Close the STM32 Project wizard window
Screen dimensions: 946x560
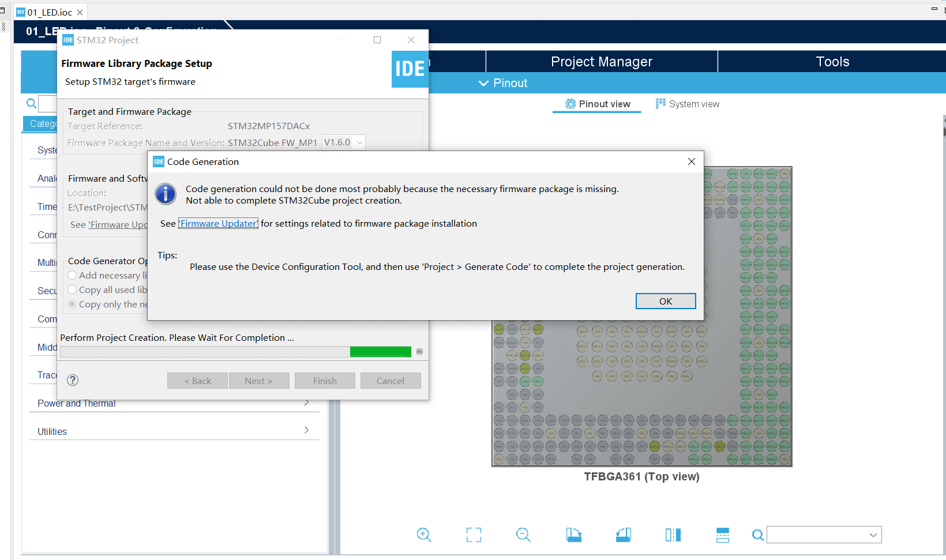tap(411, 40)
